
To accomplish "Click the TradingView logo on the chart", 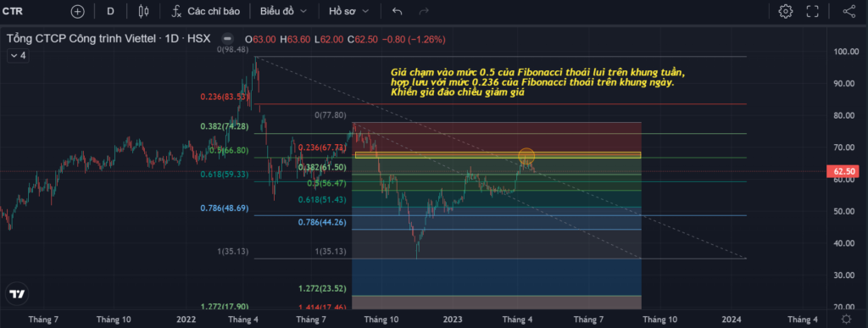I will [17, 295].
